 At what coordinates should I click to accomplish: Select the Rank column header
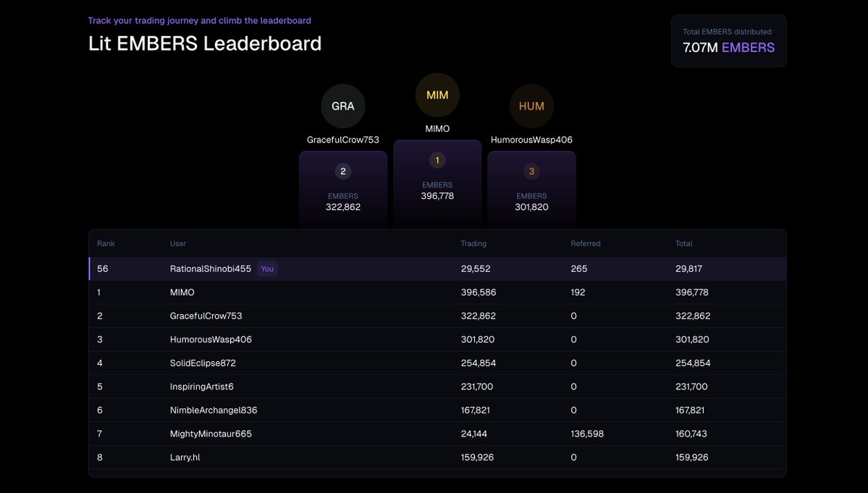coord(106,243)
